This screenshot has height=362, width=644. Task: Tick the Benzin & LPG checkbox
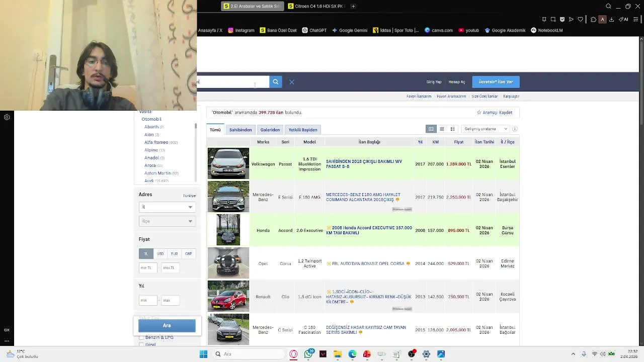point(141,337)
